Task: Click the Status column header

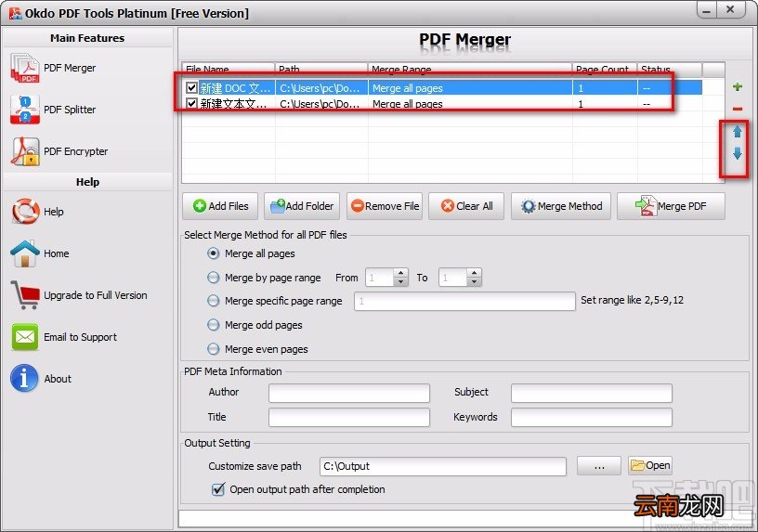Action: pyautogui.click(x=670, y=69)
